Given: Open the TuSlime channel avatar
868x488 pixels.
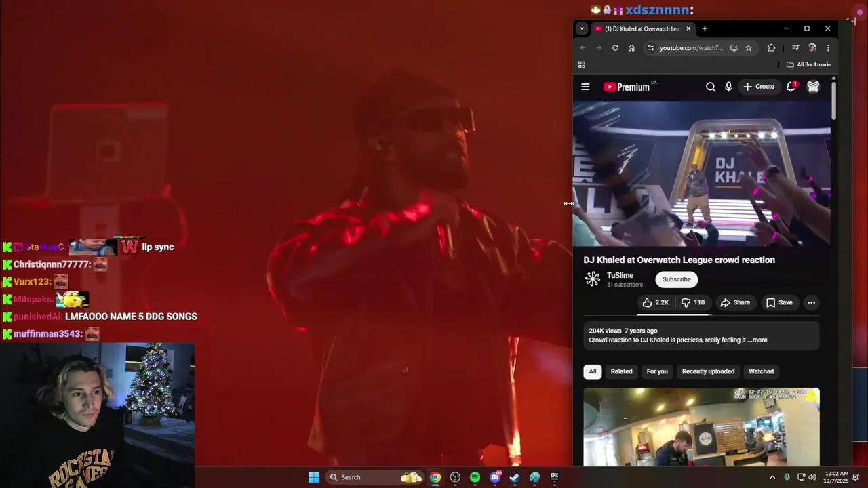Looking at the screenshot, I should [x=593, y=279].
